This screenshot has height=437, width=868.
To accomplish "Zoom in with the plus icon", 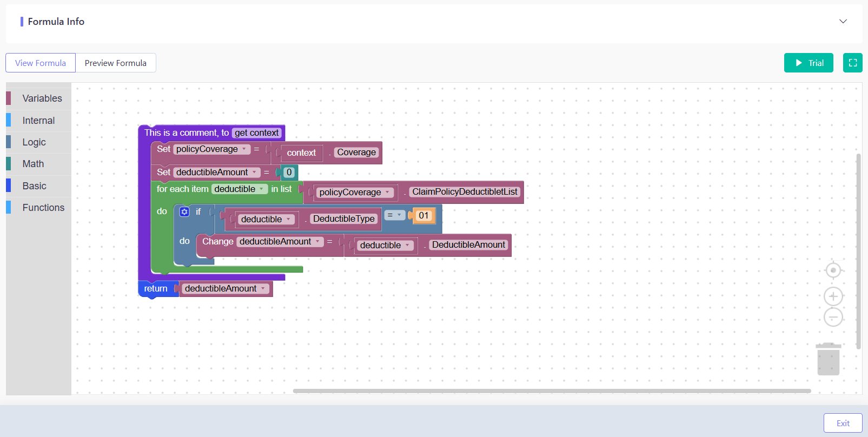I will (833, 296).
